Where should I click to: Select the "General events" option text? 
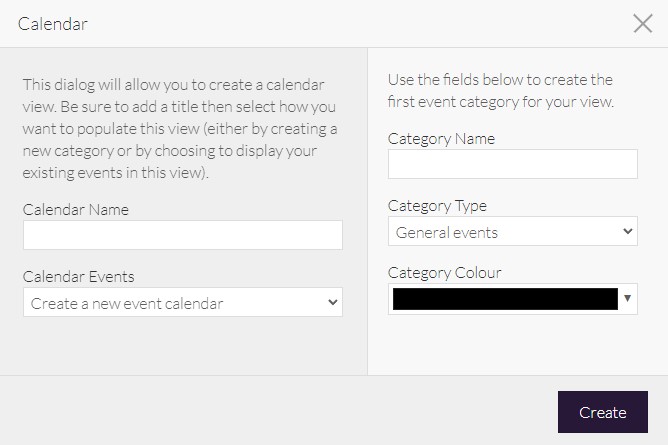click(447, 233)
